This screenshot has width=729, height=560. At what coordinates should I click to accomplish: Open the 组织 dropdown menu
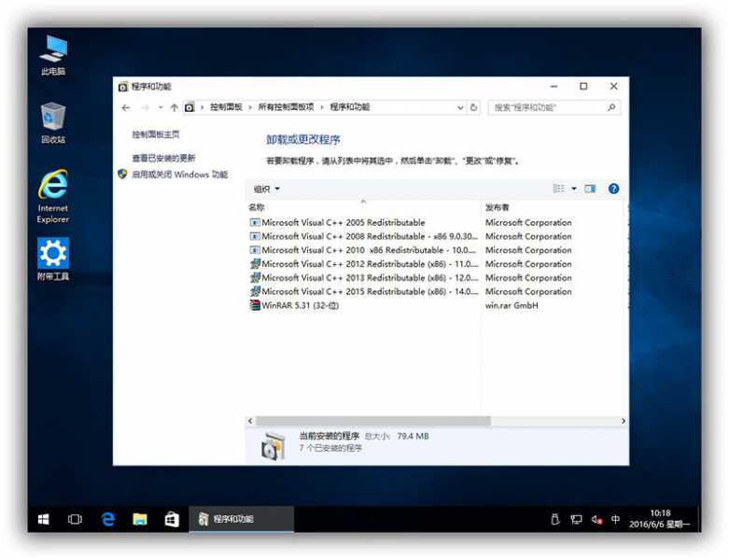266,189
